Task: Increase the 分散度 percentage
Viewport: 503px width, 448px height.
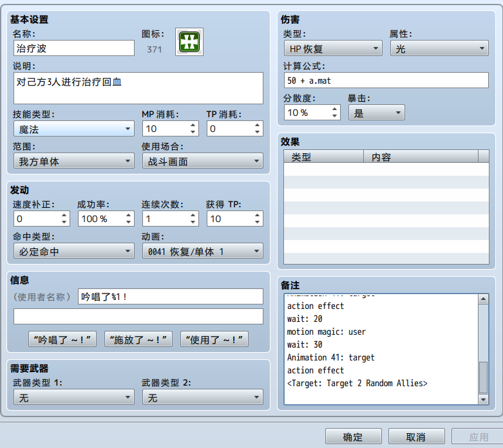Action: tap(335, 109)
